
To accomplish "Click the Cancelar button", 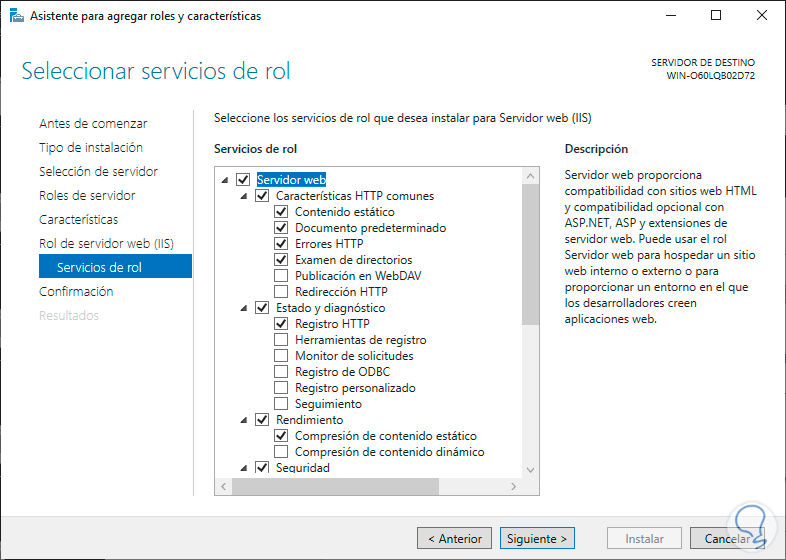I will point(727,538).
